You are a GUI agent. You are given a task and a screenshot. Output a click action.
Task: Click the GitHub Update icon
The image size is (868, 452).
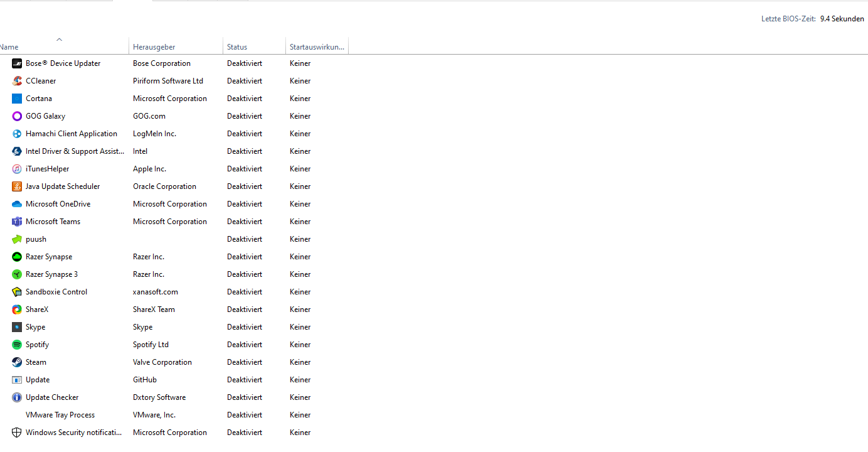point(17,380)
